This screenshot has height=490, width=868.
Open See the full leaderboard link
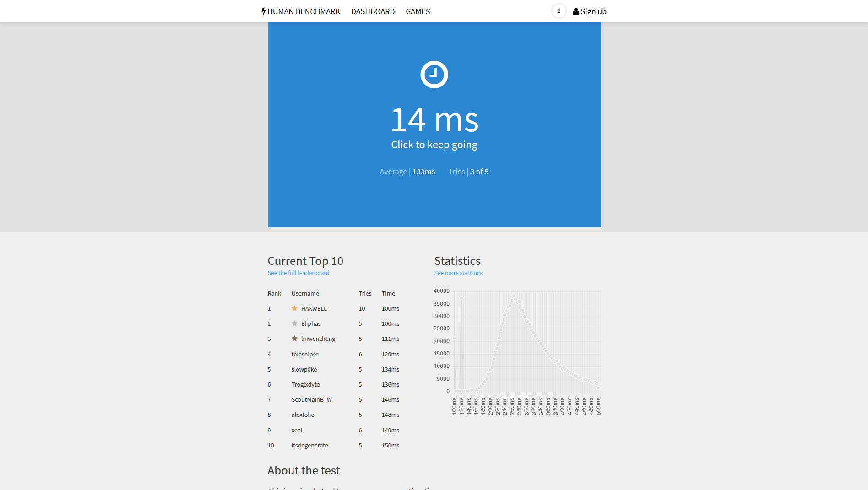coord(298,273)
